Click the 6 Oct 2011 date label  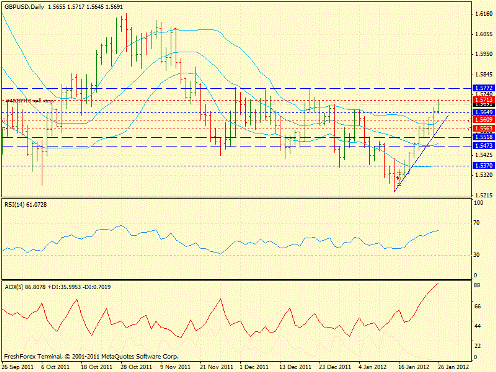pos(55,367)
